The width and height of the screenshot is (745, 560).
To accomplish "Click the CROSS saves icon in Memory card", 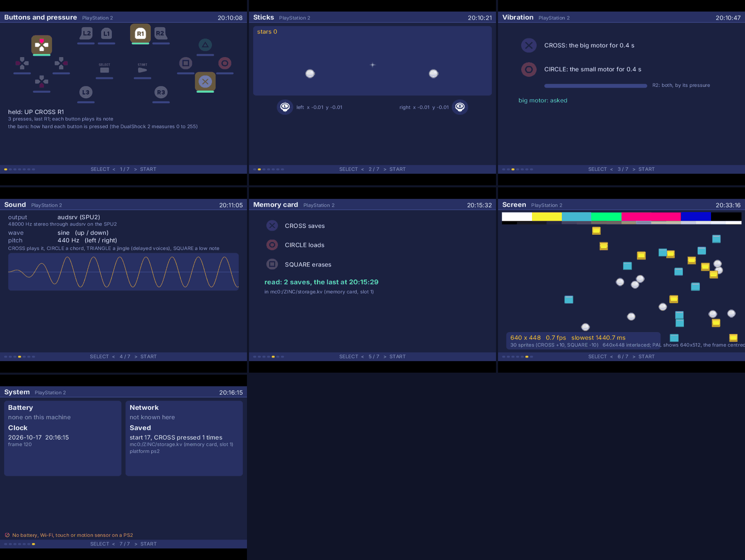I will pyautogui.click(x=272, y=225).
